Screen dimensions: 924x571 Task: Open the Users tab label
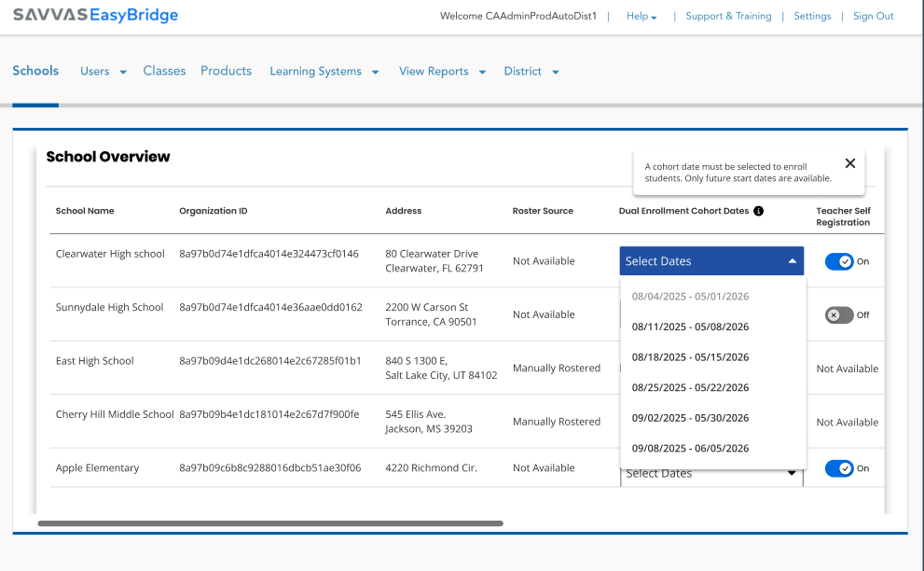pyautogui.click(x=95, y=71)
